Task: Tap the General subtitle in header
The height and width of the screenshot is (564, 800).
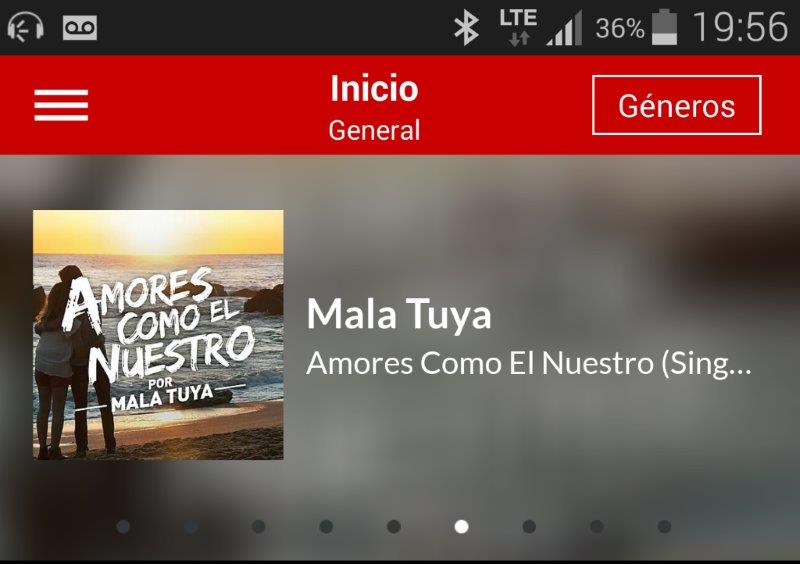Action: tap(374, 130)
